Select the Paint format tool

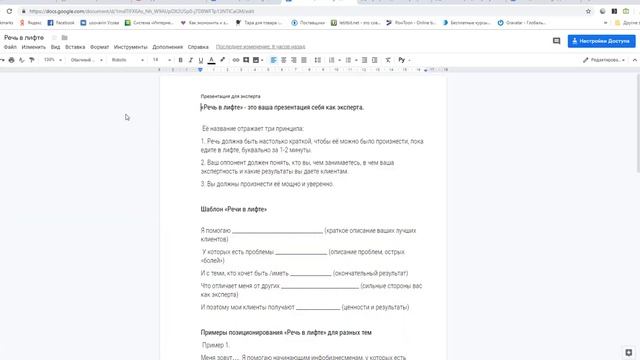point(32,60)
